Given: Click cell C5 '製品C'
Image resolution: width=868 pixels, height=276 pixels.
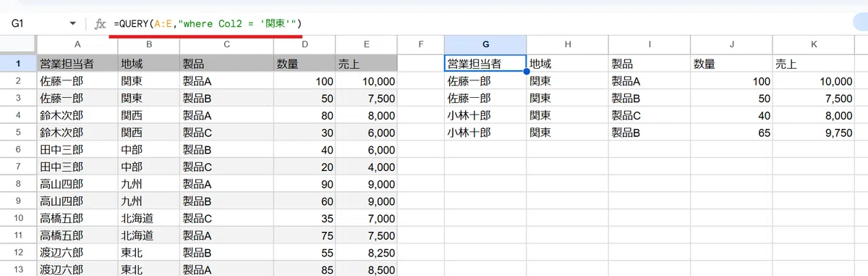Looking at the screenshot, I should click(226, 133).
